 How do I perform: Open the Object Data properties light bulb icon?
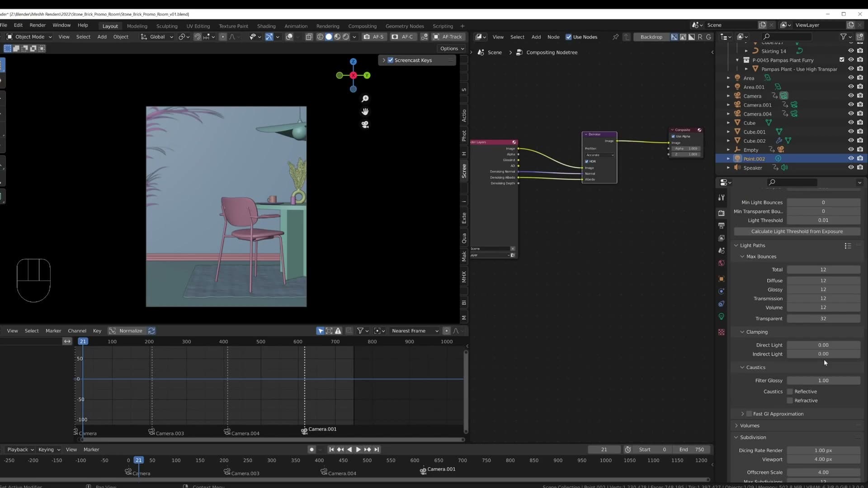(x=722, y=316)
